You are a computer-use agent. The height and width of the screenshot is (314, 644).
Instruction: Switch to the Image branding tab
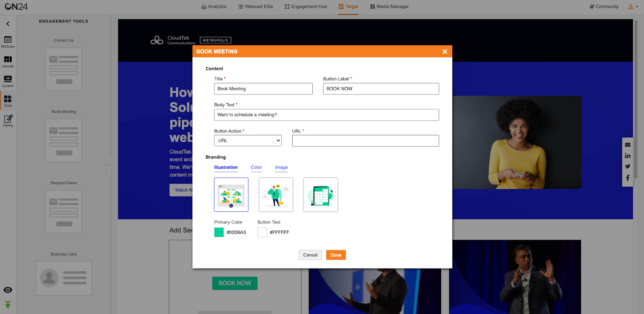pyautogui.click(x=281, y=167)
